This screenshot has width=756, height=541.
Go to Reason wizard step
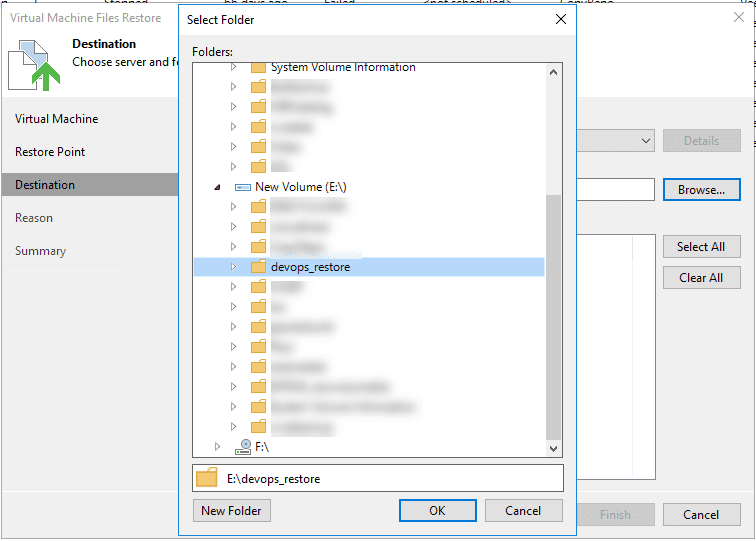34,218
